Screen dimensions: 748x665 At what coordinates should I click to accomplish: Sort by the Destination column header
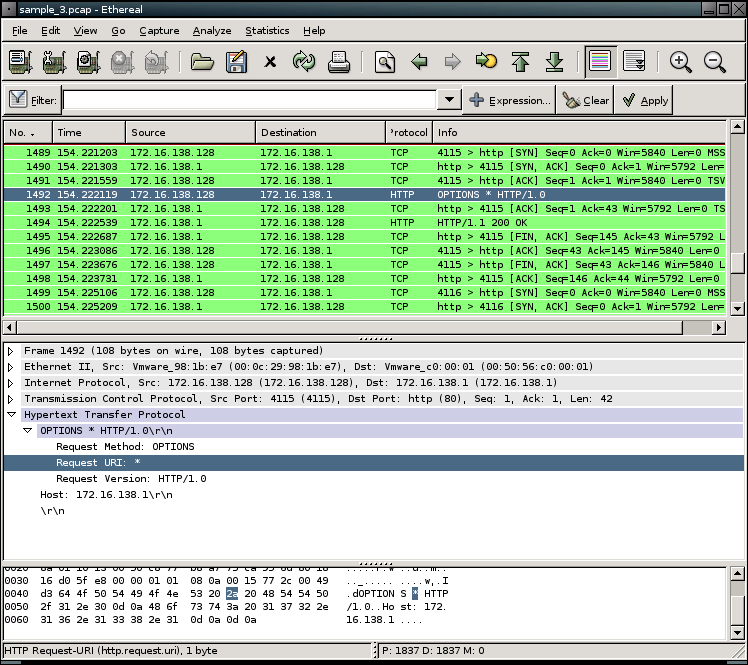(320, 132)
